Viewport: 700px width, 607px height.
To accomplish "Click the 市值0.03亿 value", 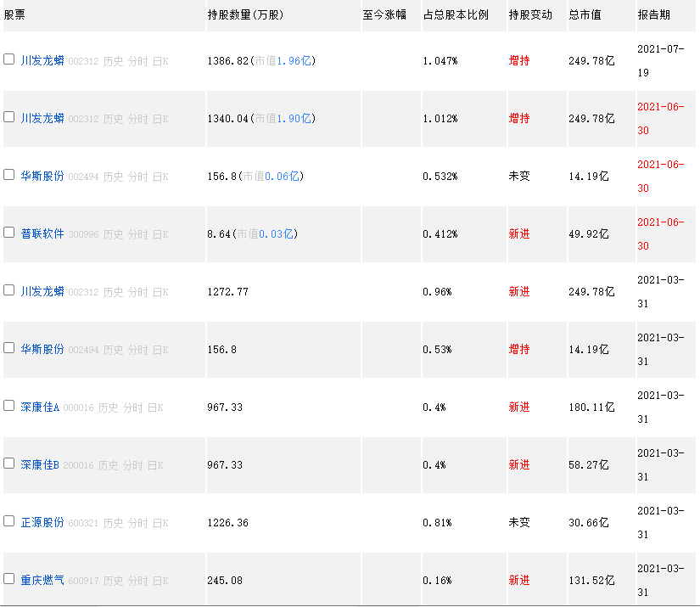I will click(x=266, y=233).
